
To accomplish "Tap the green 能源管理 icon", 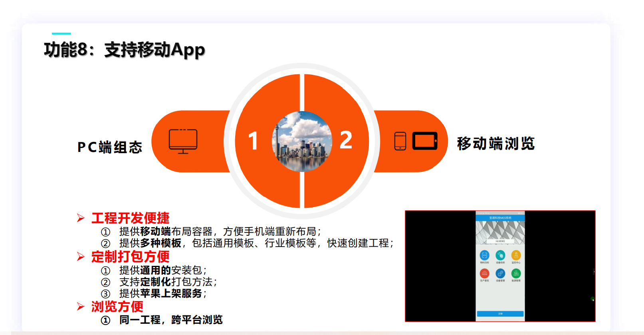I will tap(516, 273).
